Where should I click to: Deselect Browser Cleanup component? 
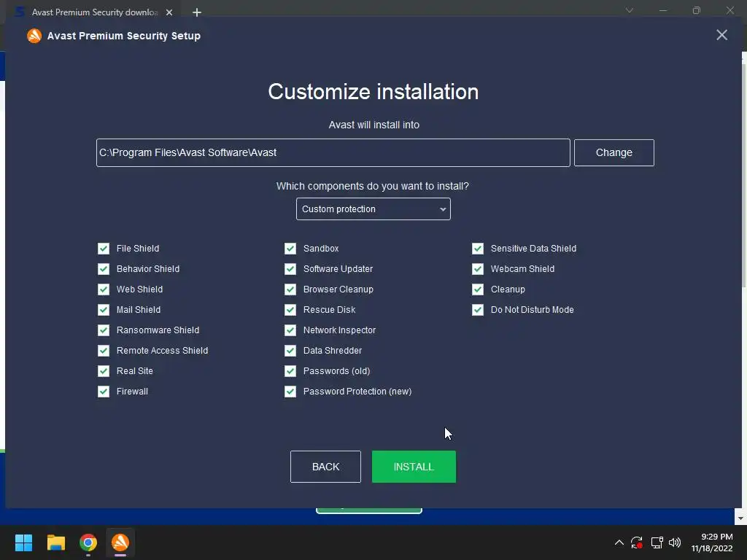pyautogui.click(x=290, y=289)
